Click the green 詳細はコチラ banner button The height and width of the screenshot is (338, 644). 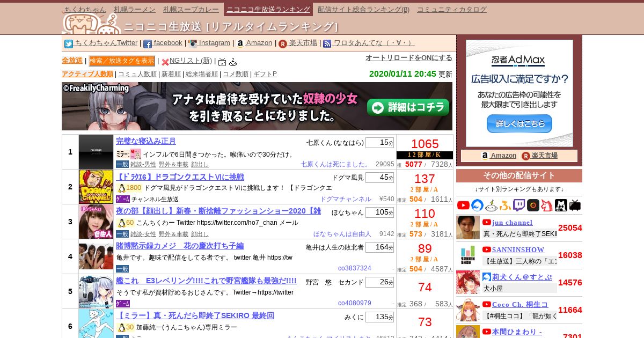click(408, 107)
